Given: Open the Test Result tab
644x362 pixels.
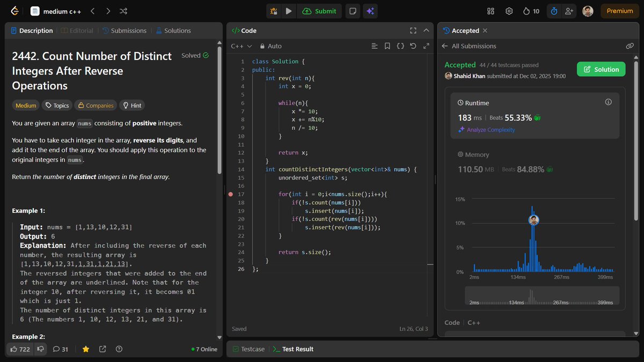Looking at the screenshot, I should tap(294, 349).
